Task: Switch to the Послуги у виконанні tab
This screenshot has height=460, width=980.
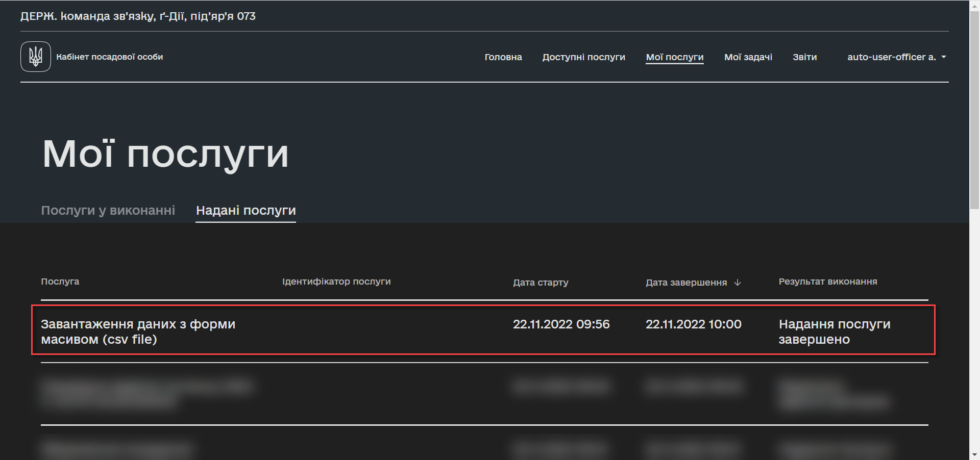Action: (x=108, y=210)
